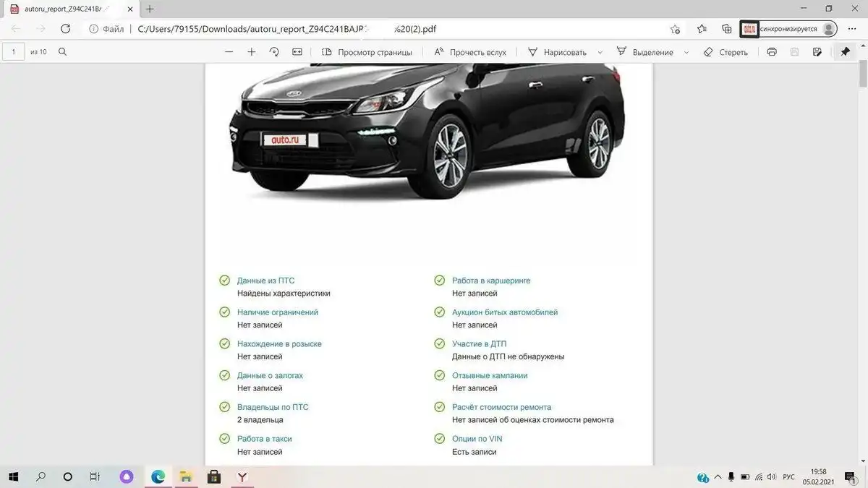This screenshot has height=488, width=868.
Task: Expand the Выделение color options arrow
Action: coord(688,52)
